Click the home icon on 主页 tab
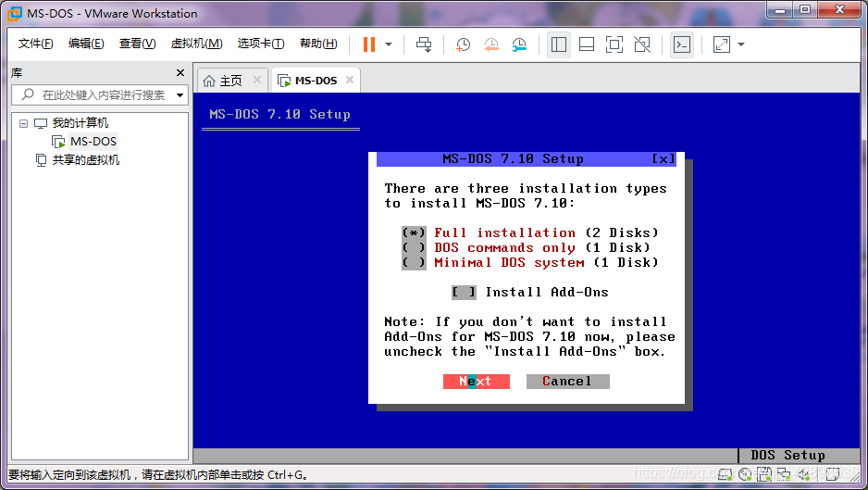 coord(209,81)
